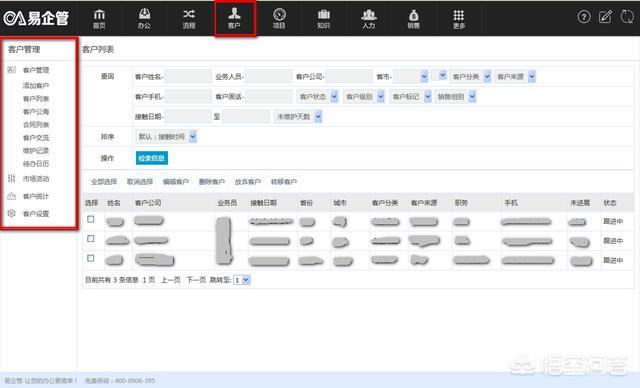Open the 客户级别 dropdown
Image resolution: width=640 pixels, height=388 pixels.
(x=364, y=97)
